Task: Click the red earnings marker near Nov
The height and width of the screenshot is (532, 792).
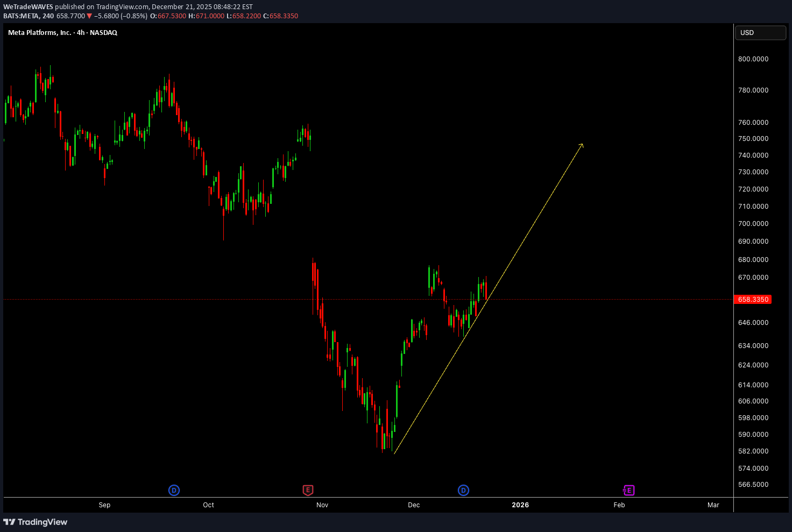Action: point(308,490)
